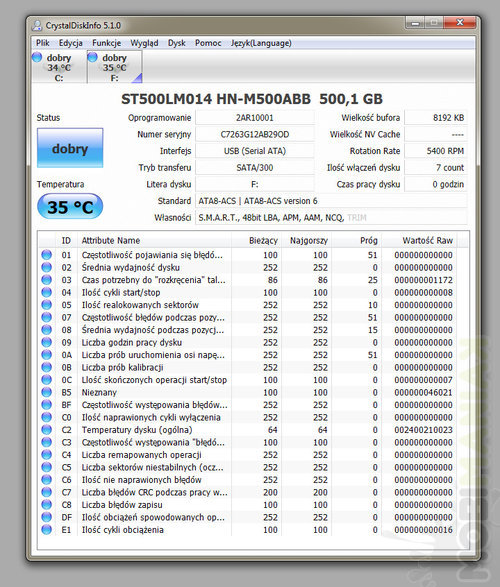500x587 pixels.
Task: Click the interface field USB (Serial ATA)
Action: [x=254, y=151]
